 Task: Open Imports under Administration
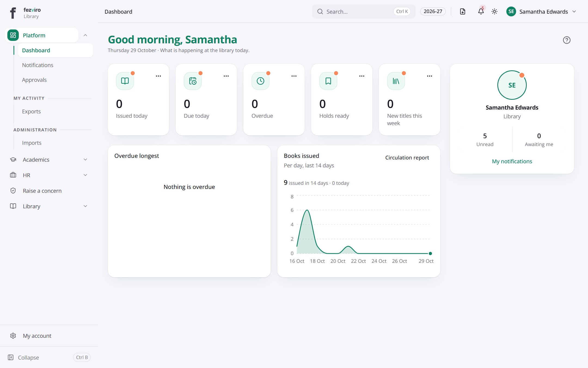click(55, 143)
